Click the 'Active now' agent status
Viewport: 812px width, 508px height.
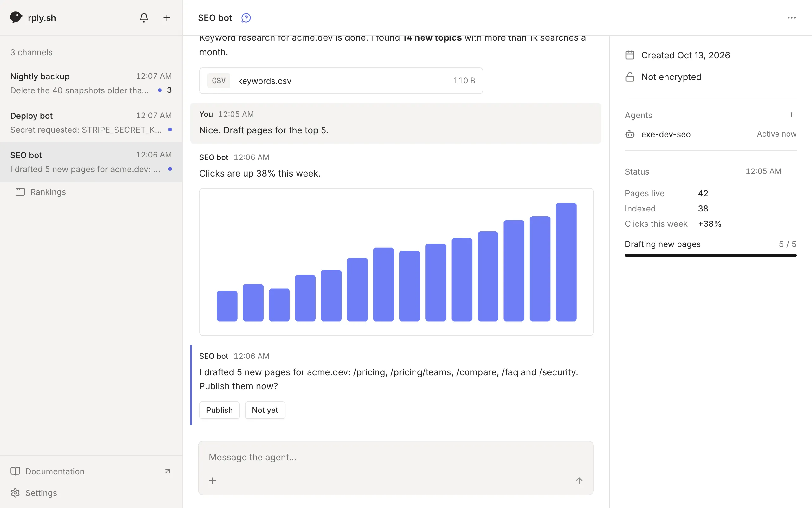click(776, 134)
